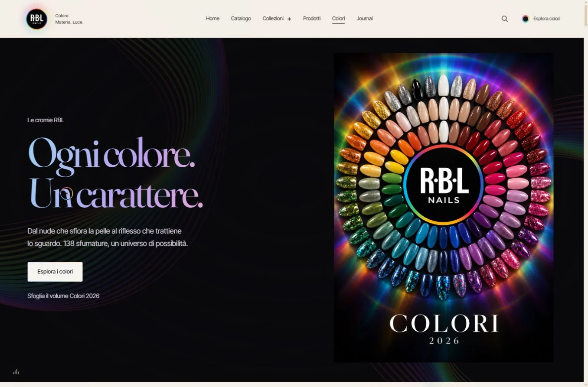The height and width of the screenshot is (387, 588).
Task: Expand Collezioni submenu with plus icon
Action: pos(289,19)
